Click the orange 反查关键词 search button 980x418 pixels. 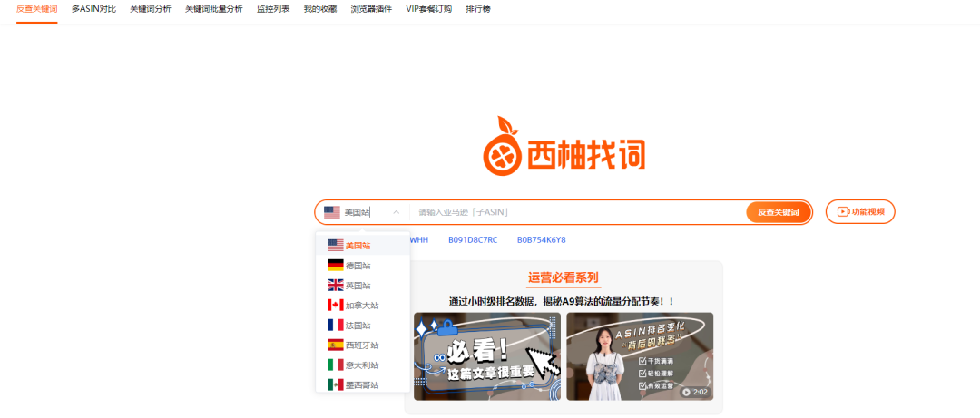[779, 212]
